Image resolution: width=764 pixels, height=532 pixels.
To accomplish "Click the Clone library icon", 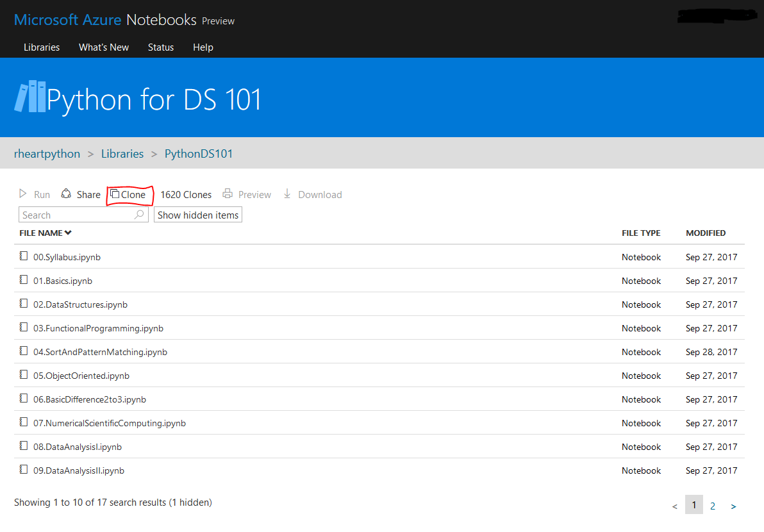I will click(115, 194).
